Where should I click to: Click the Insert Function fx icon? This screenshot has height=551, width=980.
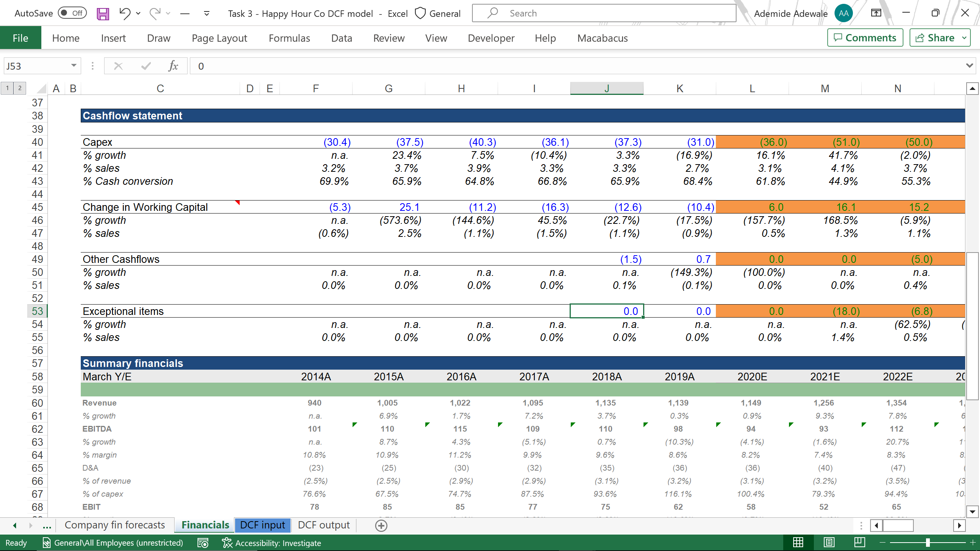[173, 66]
